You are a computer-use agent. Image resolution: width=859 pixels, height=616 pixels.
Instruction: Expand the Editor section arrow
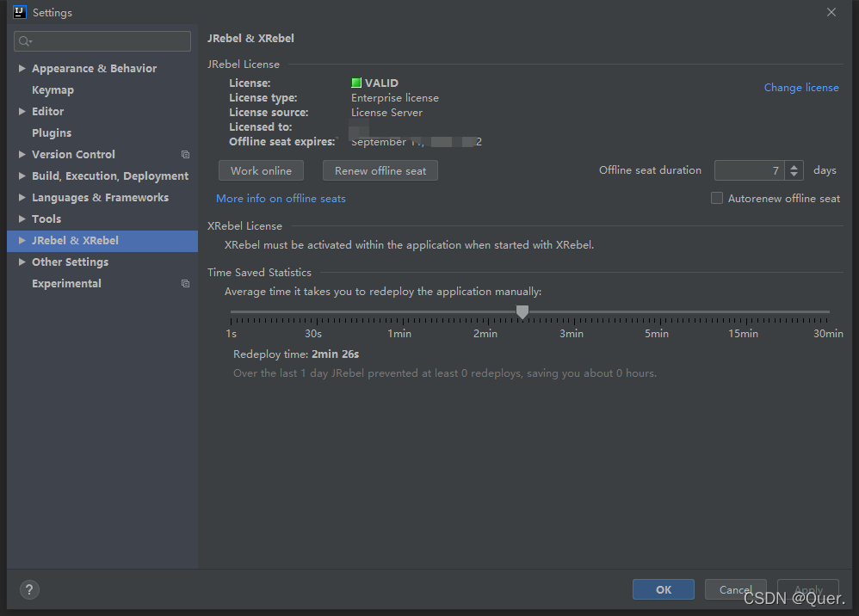pos(22,111)
